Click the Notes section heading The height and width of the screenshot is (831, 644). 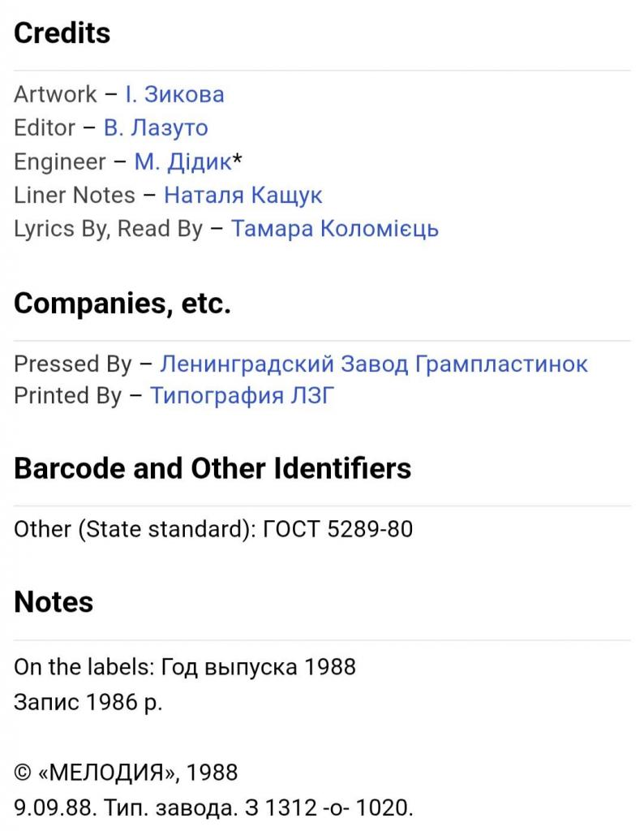(54, 602)
